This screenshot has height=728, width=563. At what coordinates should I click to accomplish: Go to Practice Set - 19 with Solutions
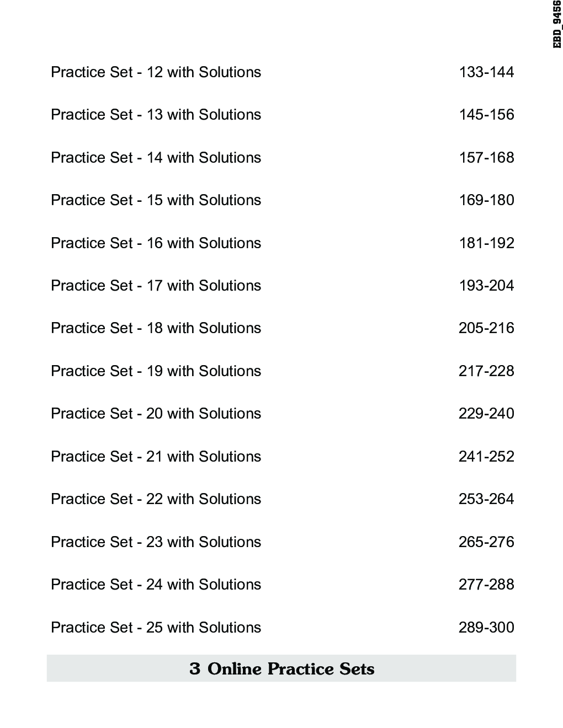click(x=156, y=371)
